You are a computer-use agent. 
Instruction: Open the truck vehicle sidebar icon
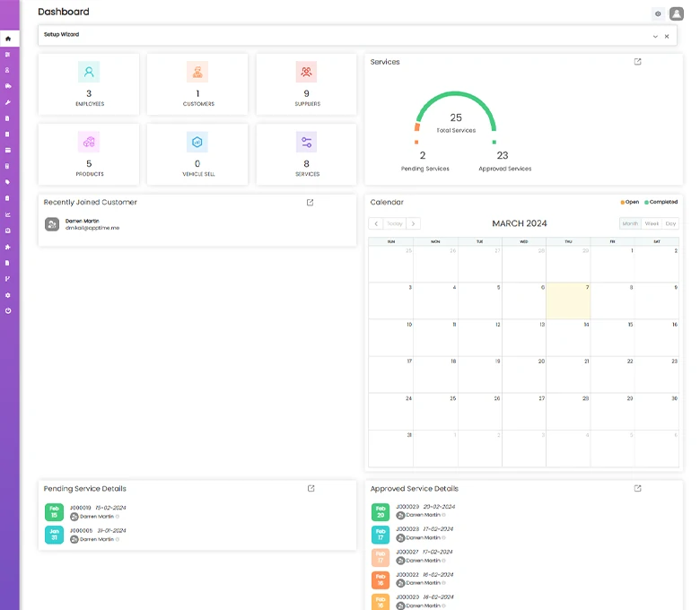pos(8,86)
